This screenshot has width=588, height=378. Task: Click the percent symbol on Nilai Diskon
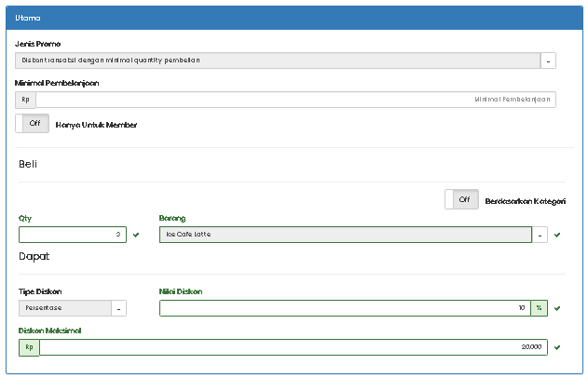point(539,308)
